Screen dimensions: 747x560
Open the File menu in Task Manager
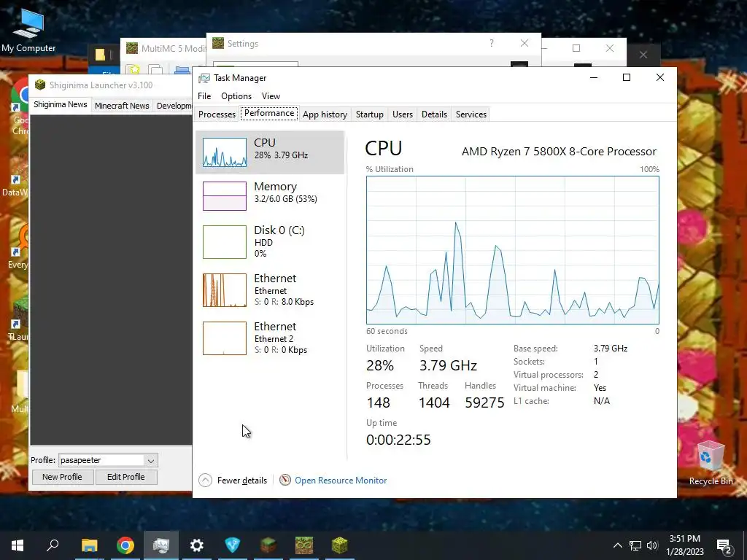click(x=204, y=96)
